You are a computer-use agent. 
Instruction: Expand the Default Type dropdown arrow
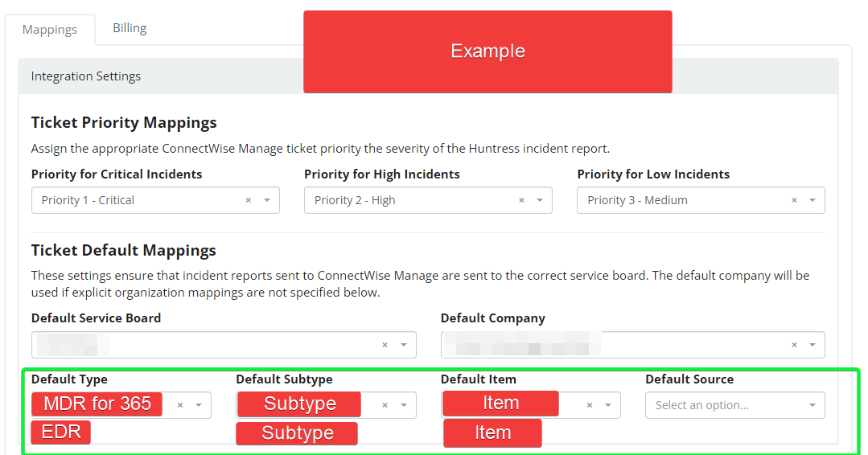199,405
